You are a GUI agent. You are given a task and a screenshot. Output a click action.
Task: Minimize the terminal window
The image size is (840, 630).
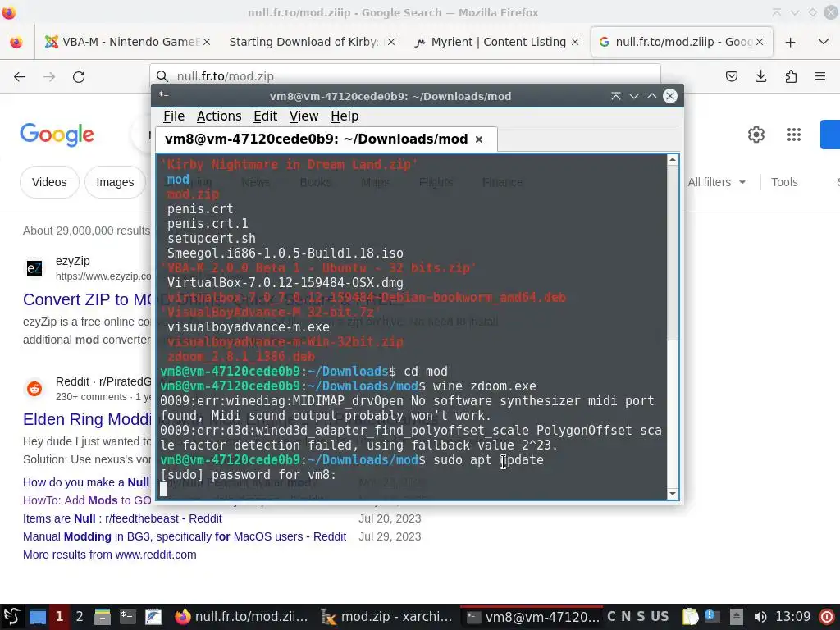point(634,96)
